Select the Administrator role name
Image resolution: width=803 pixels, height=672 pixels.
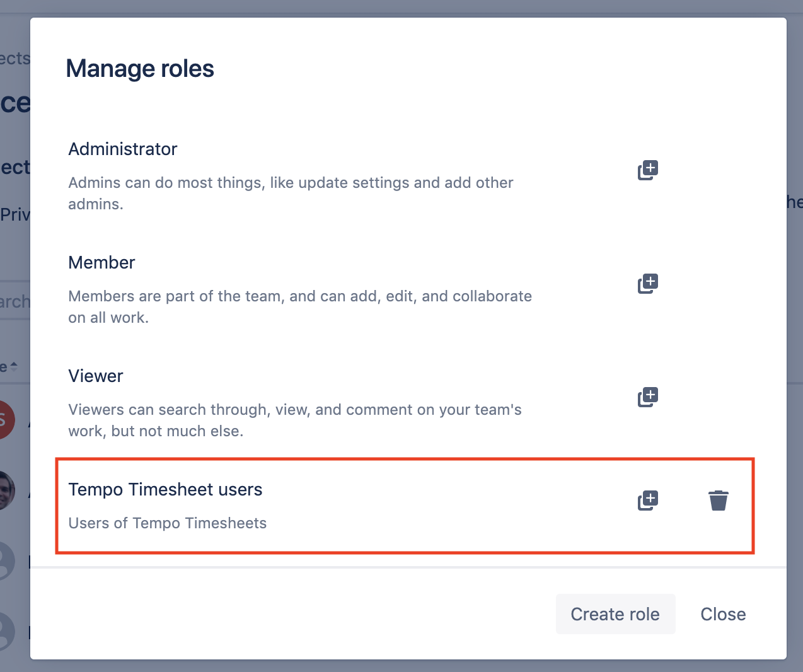pos(123,149)
